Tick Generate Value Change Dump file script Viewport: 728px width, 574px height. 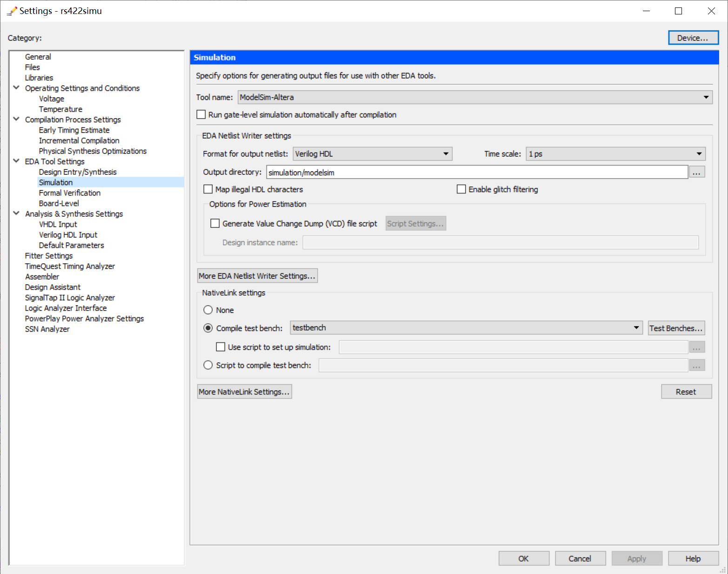point(215,223)
